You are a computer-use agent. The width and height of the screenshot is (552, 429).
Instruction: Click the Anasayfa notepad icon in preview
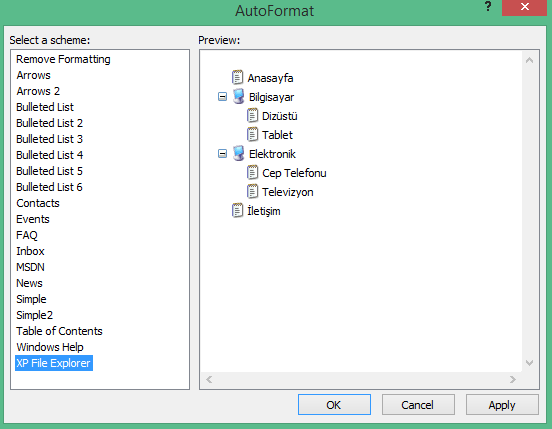point(237,77)
